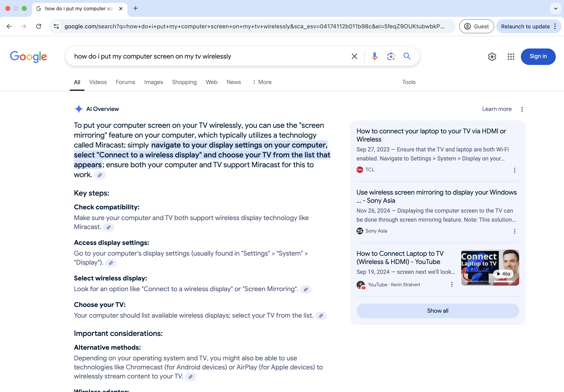The height and width of the screenshot is (392, 564).
Task: Open Google apps grid
Action: click(x=511, y=57)
